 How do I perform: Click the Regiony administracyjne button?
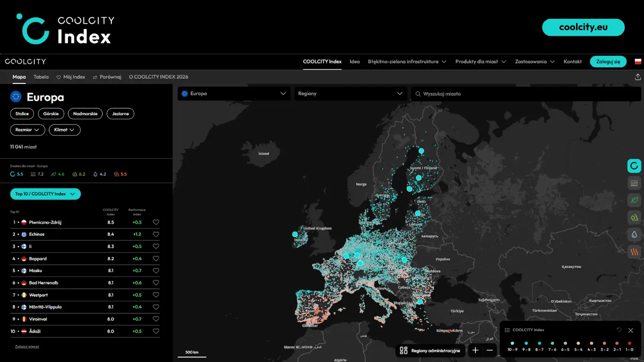point(430,350)
